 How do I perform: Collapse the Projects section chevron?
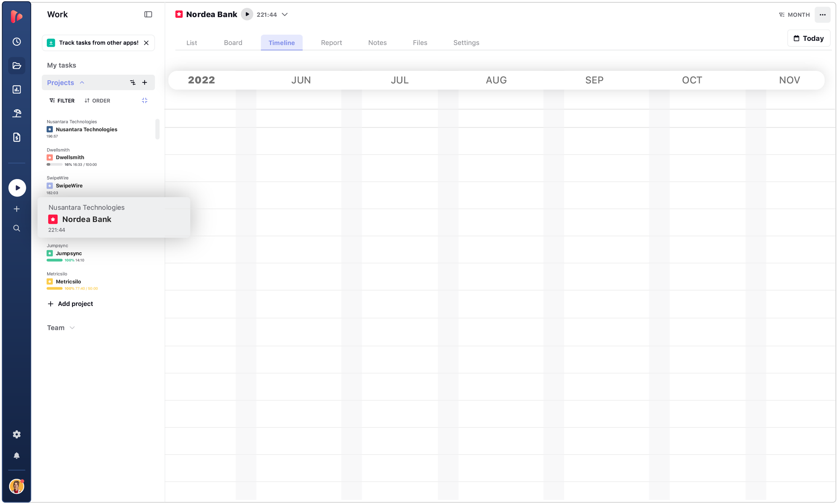(82, 83)
